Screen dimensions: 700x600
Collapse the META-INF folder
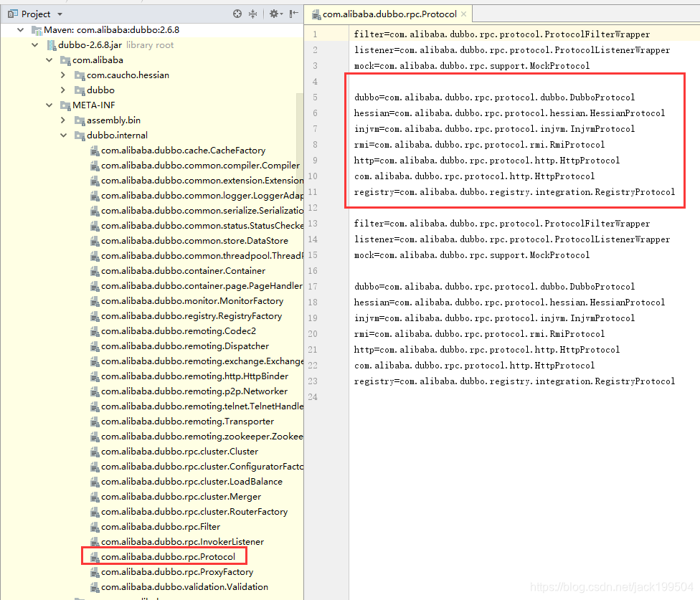click(x=49, y=105)
